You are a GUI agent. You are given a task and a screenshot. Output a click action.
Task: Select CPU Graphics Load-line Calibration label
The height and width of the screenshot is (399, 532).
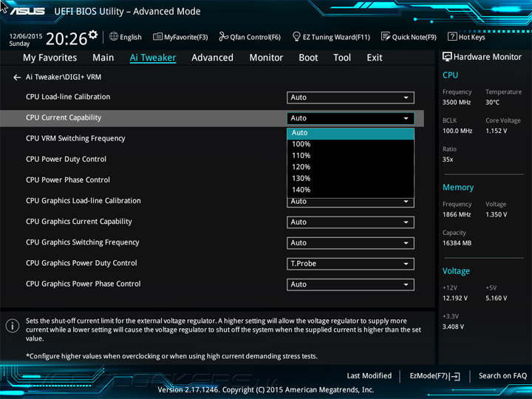pos(83,200)
